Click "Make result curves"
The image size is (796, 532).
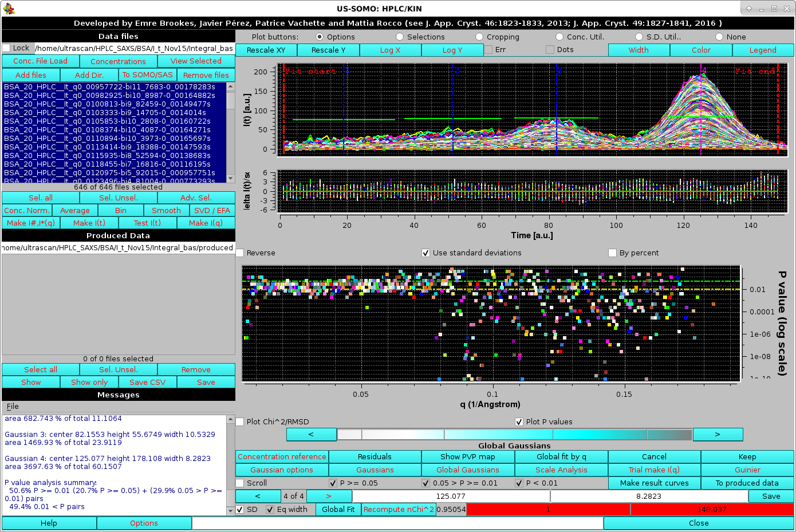click(x=653, y=483)
